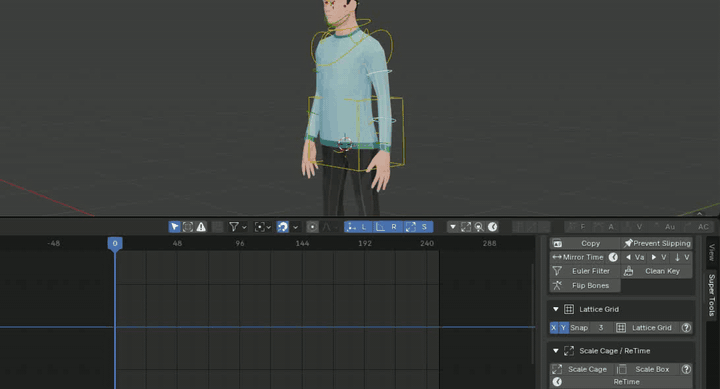
Task: Toggle the select-cursor mode icon in the graph header
Action: point(174,227)
